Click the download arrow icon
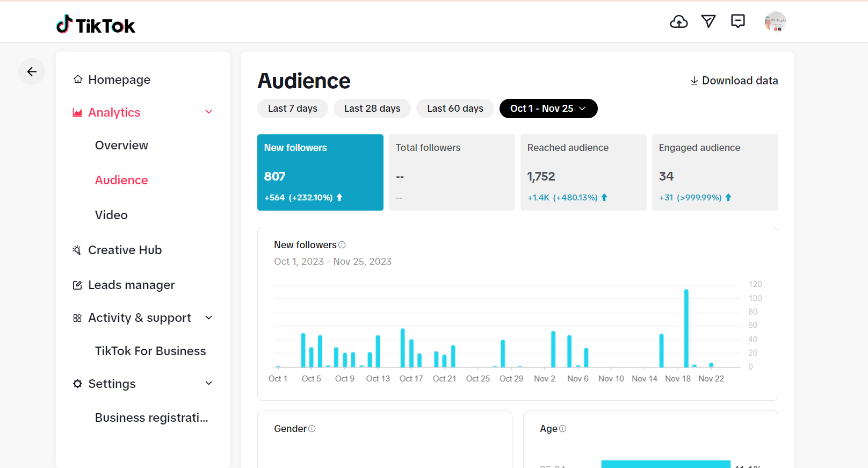 click(x=694, y=81)
